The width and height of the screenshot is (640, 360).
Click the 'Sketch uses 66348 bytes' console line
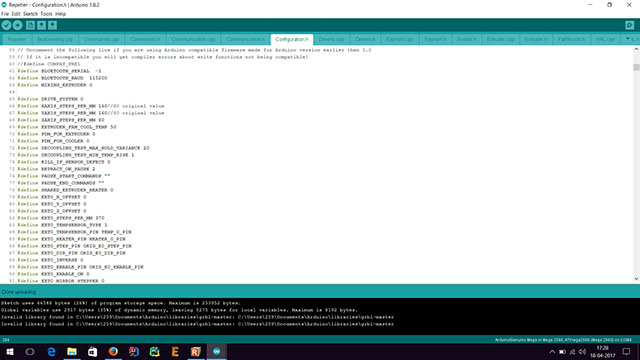tap(121, 303)
